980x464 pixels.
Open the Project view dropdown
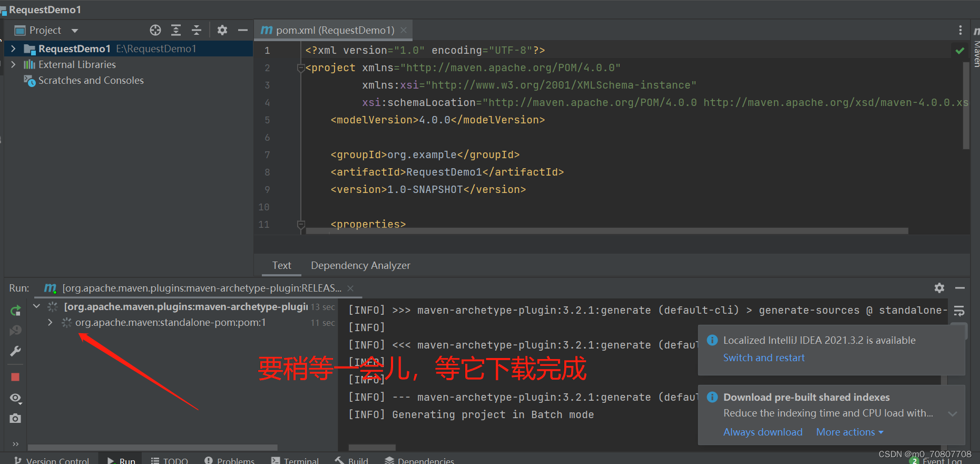point(75,31)
